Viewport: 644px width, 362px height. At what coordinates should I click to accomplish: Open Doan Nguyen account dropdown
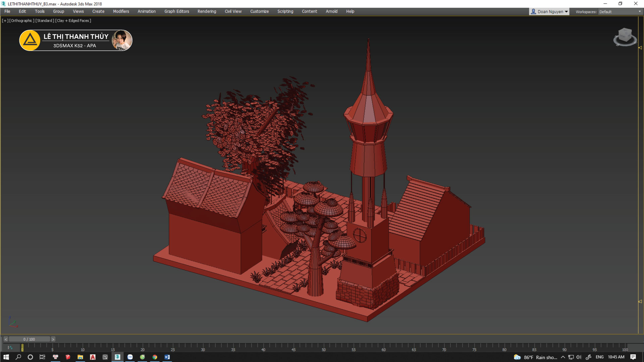click(549, 12)
